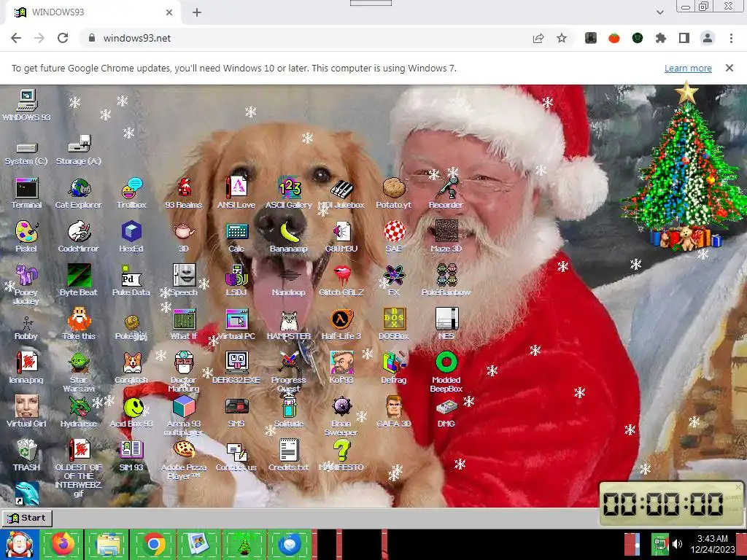Open the 93 Realms icon
The width and height of the screenshot is (747, 560).
coord(184,193)
